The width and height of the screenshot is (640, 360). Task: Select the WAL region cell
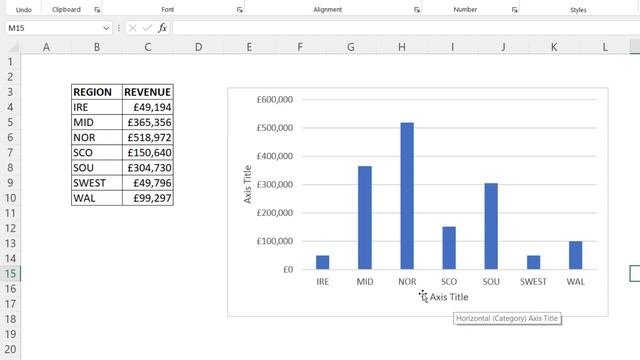[97, 198]
